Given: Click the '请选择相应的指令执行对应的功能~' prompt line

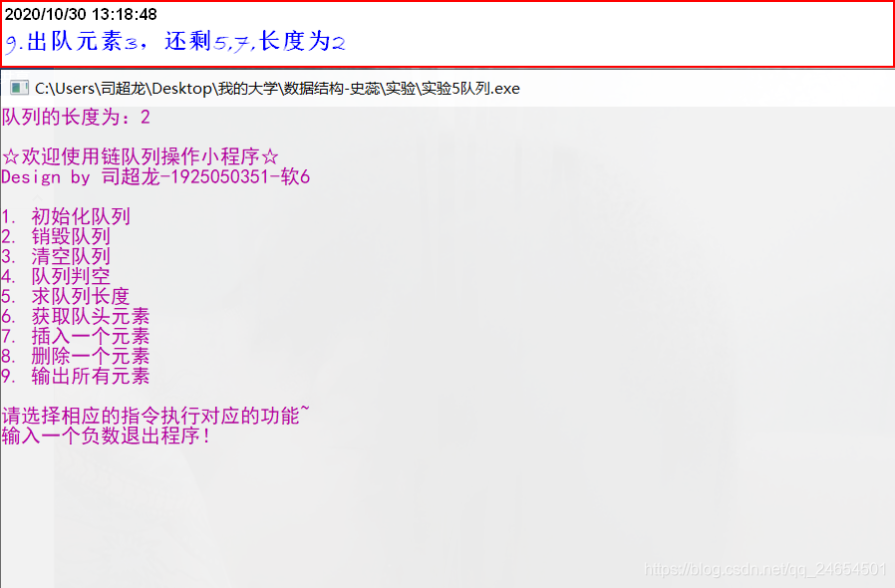Looking at the screenshot, I should (155, 416).
